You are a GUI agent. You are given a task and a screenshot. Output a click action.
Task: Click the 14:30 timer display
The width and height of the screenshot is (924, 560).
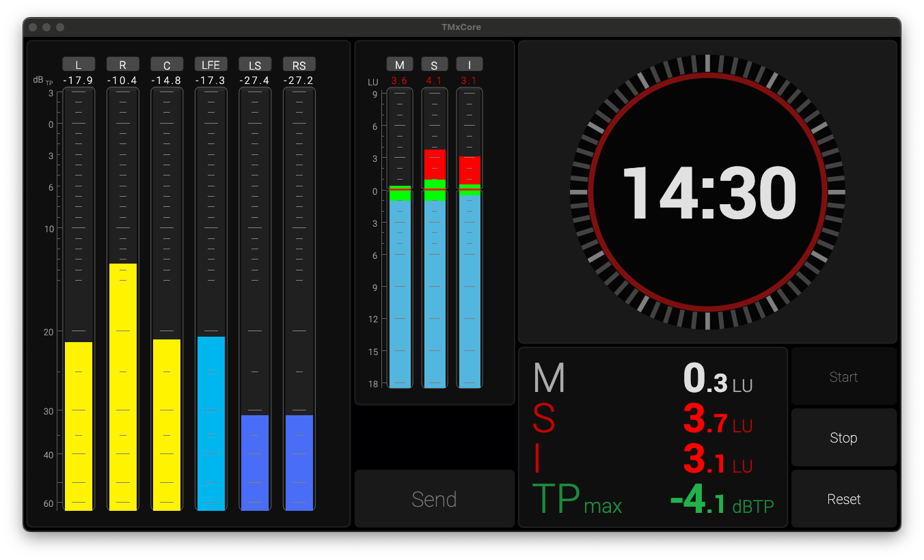coord(708,193)
